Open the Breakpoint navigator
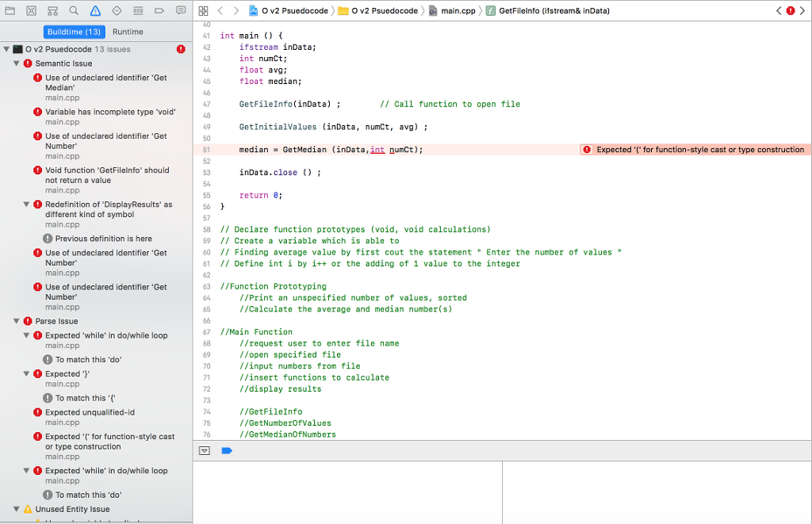The height and width of the screenshot is (524, 812). coord(161,10)
